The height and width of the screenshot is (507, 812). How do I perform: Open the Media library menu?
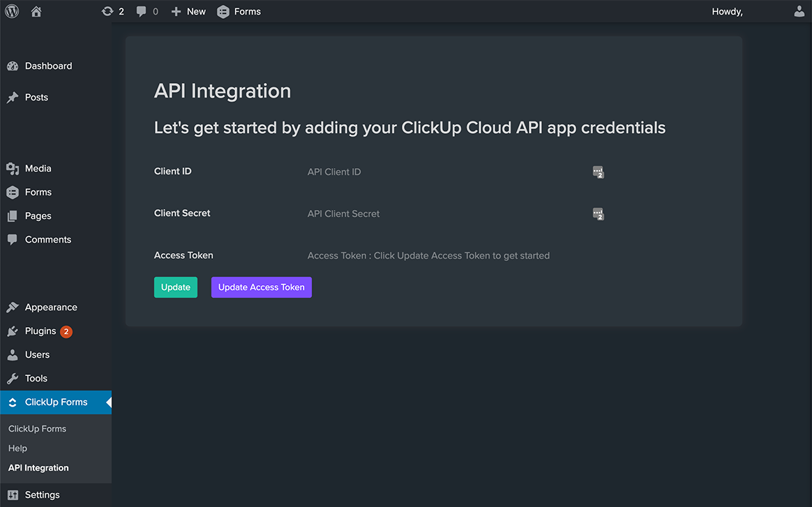click(38, 169)
